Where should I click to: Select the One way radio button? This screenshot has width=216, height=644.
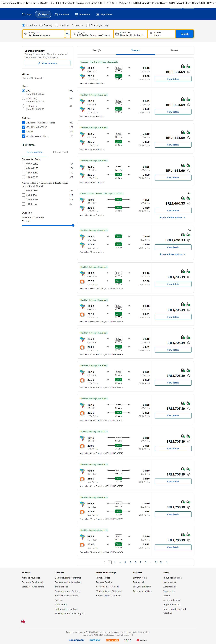click(x=41, y=25)
